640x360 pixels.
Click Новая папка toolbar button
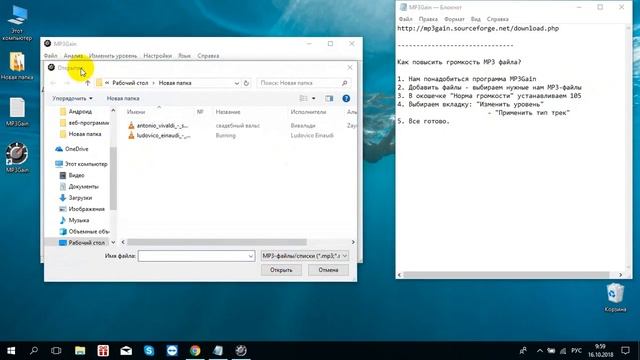tap(123, 98)
